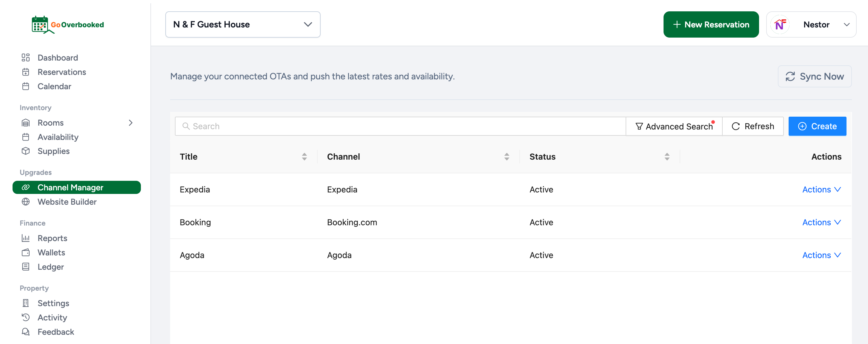Viewport: 868px width, 344px height.
Task: Click the Activity history clock icon
Action: click(26, 317)
